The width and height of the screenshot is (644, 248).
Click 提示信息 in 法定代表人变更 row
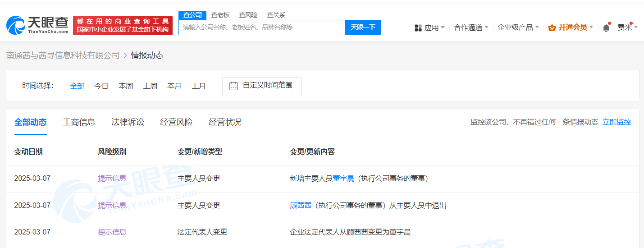pos(112,232)
